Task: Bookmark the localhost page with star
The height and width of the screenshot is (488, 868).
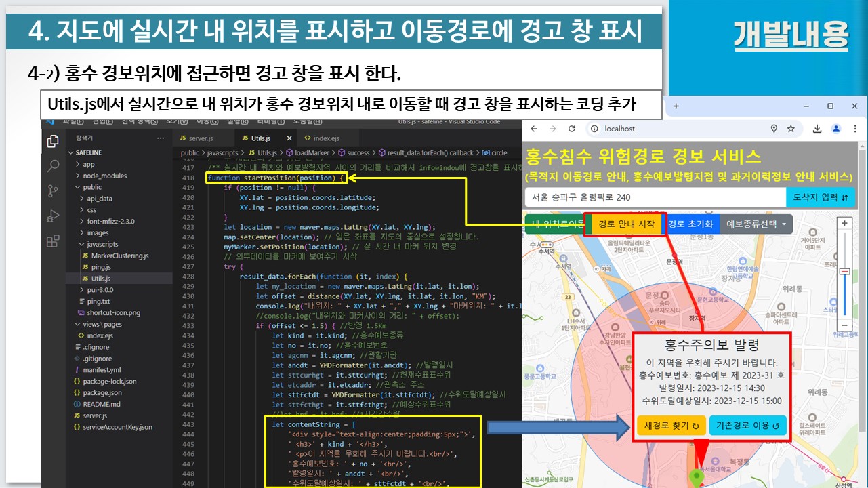Action: pos(791,129)
